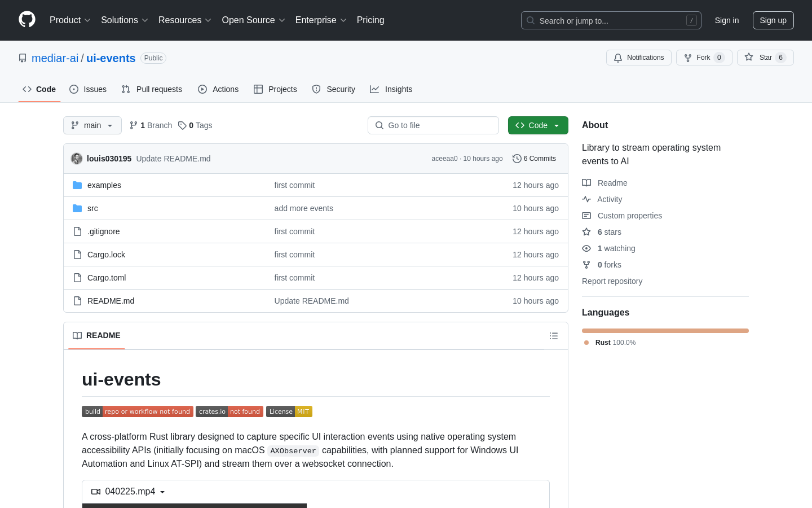Expand the Solutions menu
The image size is (812, 508).
[x=125, y=20]
